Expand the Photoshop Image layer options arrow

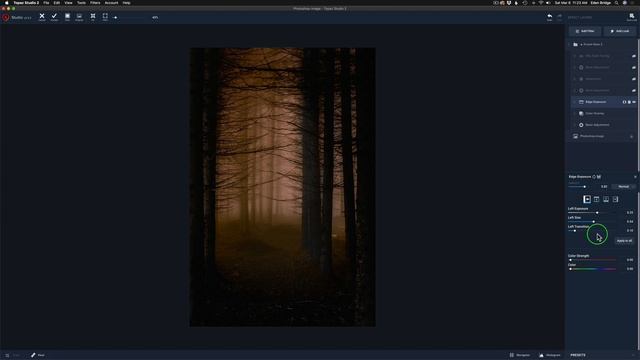631,136
